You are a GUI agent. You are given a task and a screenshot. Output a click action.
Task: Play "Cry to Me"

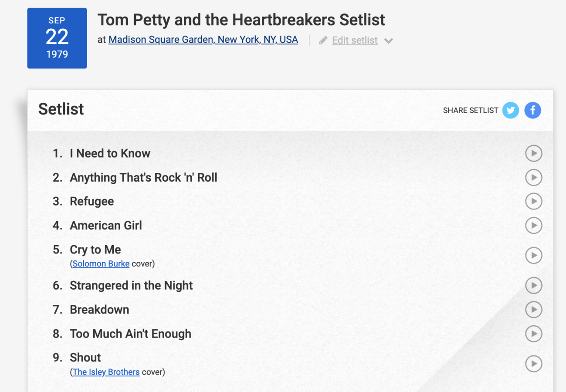[533, 255]
